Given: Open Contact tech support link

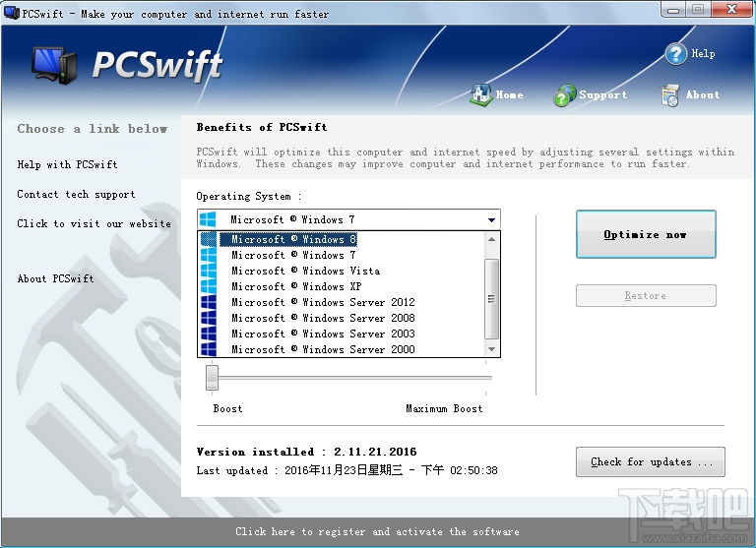Looking at the screenshot, I should (76, 194).
